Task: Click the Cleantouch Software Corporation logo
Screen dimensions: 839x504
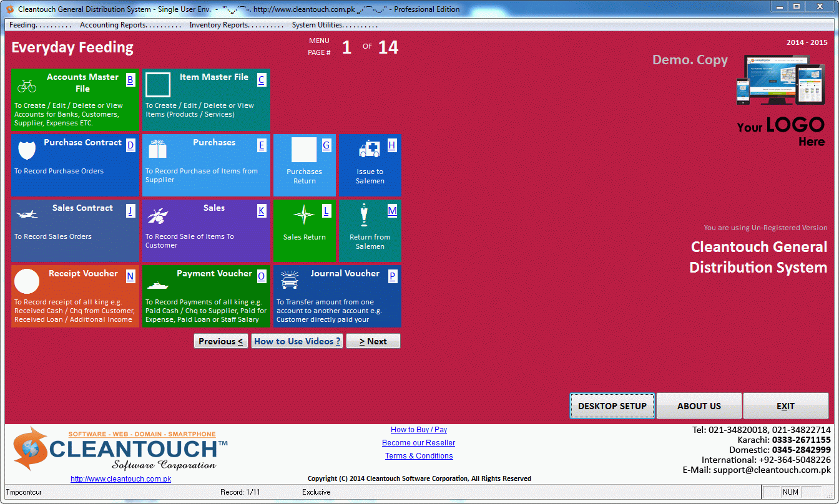Action: [x=120, y=450]
